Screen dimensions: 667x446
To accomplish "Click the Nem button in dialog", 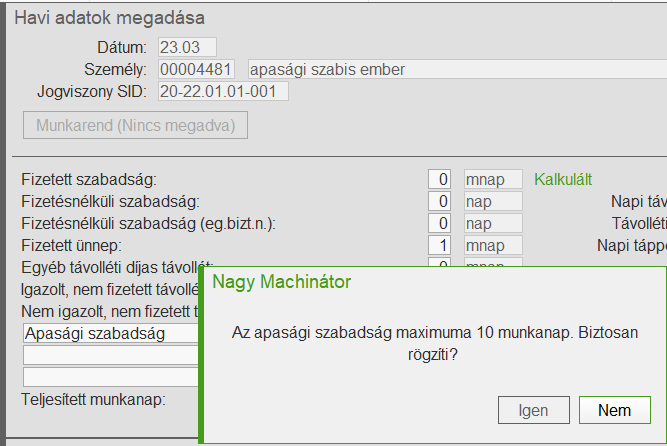I will [614, 410].
